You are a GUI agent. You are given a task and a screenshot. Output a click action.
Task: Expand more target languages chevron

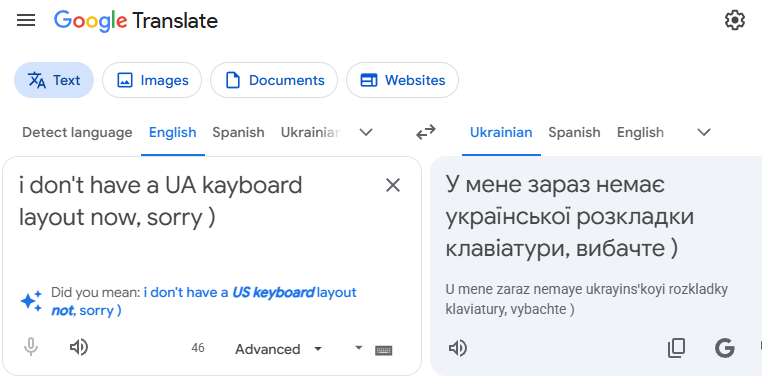point(704,132)
